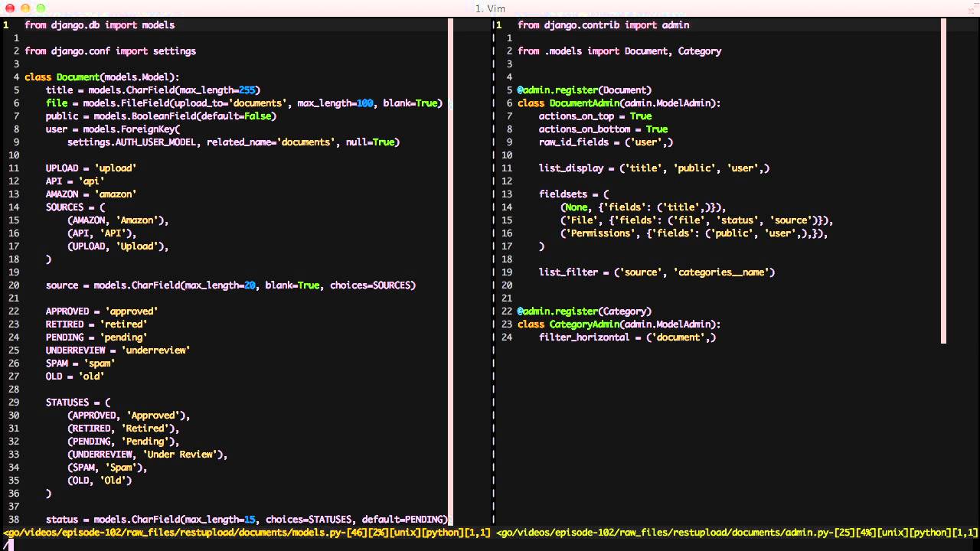980x551 pixels.
Task: Click the 'from django.contrib import admin' line
Action: [603, 25]
